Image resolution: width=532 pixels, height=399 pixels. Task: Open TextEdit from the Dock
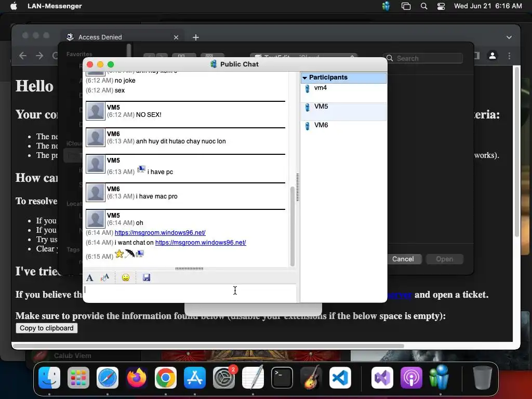tap(253, 378)
